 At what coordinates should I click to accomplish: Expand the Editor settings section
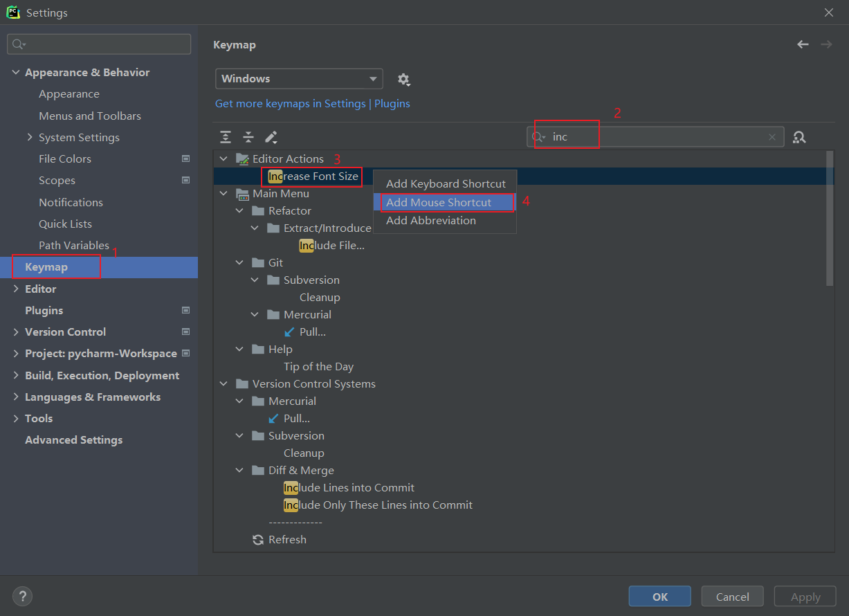tap(16, 289)
